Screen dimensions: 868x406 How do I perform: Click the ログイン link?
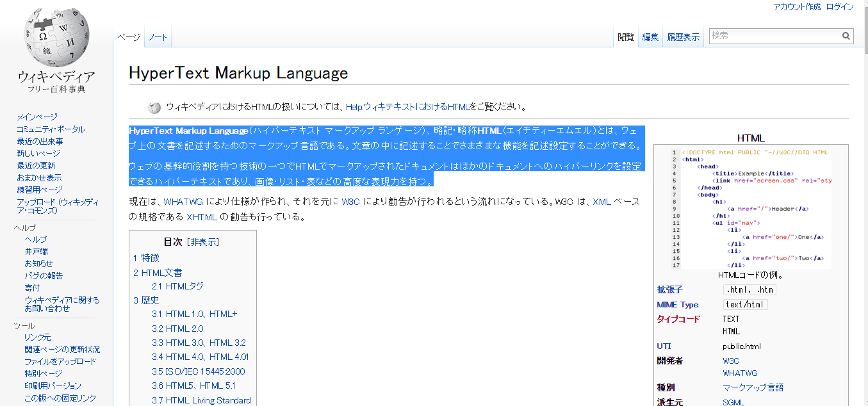point(840,7)
